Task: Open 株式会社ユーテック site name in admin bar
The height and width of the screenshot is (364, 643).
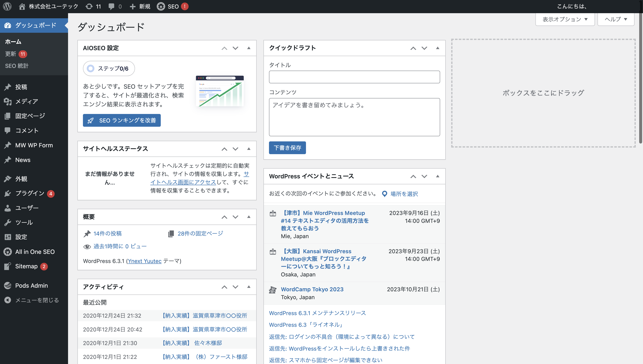Action: pos(54,7)
